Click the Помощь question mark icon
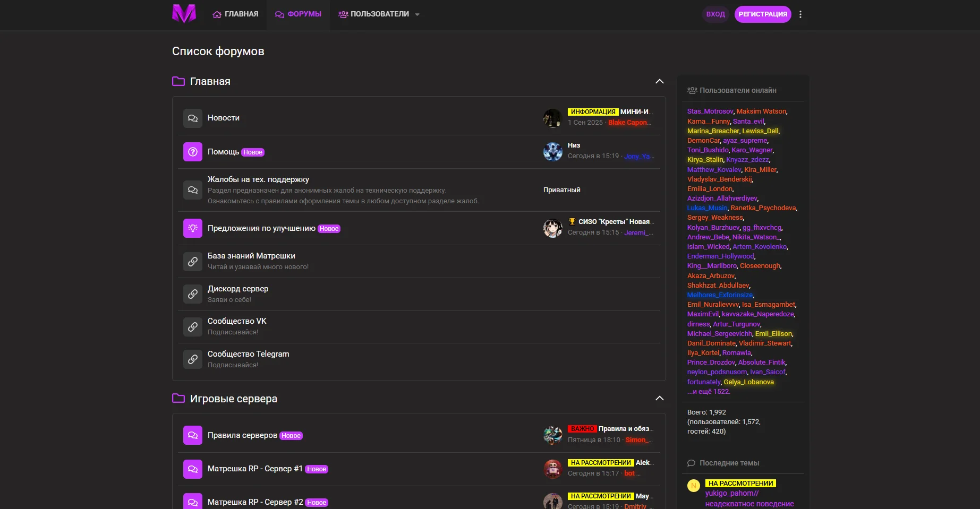The image size is (980, 509). click(x=193, y=152)
